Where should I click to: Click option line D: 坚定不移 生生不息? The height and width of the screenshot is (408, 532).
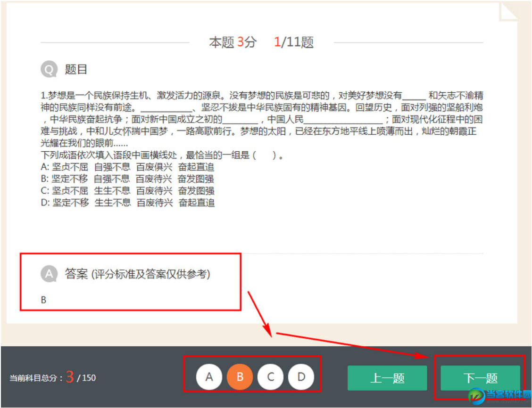[x=127, y=203]
